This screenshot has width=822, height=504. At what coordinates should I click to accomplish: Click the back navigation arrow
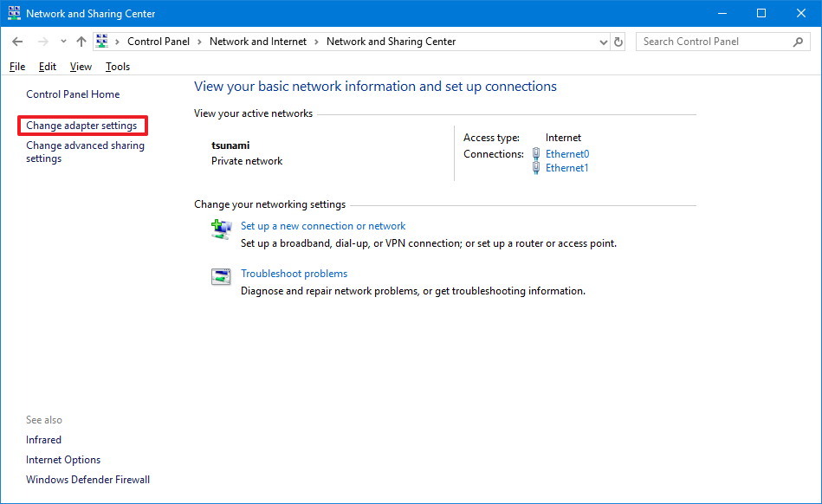point(17,41)
